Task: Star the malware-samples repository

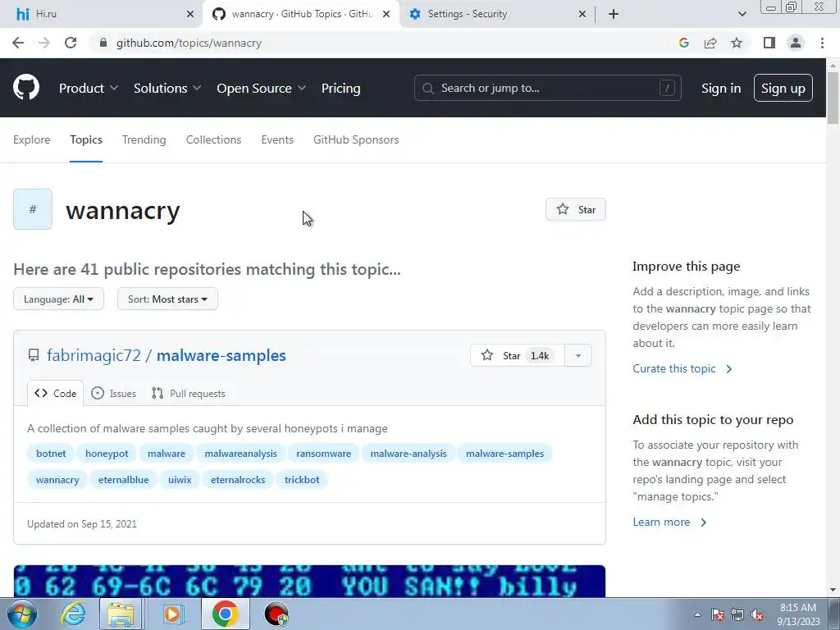Action: (517, 355)
